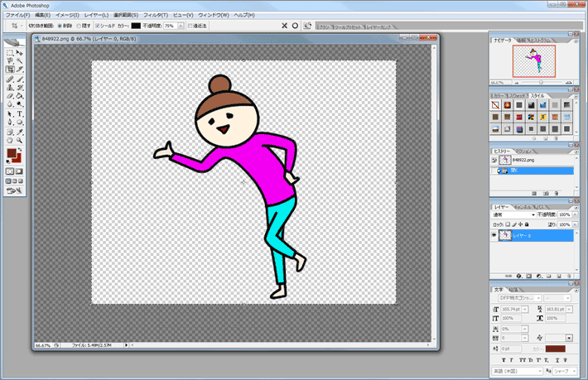Click the foreground color swatch

[12, 153]
